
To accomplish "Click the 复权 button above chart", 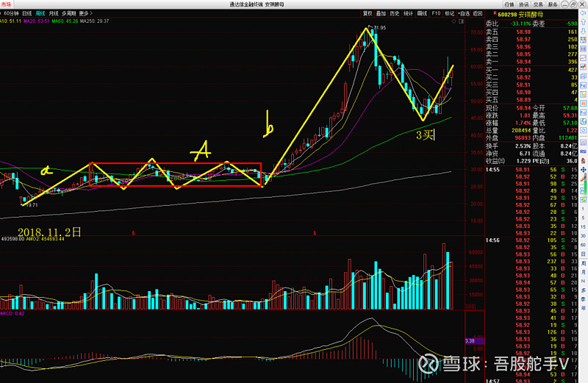I will pos(367,13).
